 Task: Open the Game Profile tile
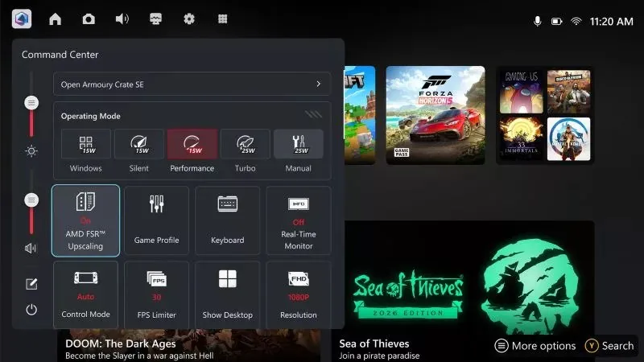coord(156,220)
